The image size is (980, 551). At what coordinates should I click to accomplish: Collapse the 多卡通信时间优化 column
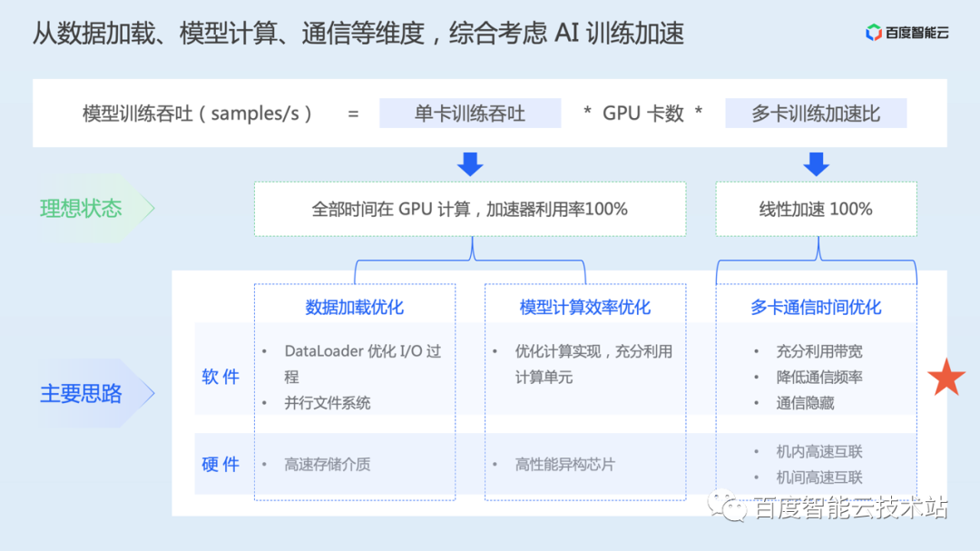(816, 307)
